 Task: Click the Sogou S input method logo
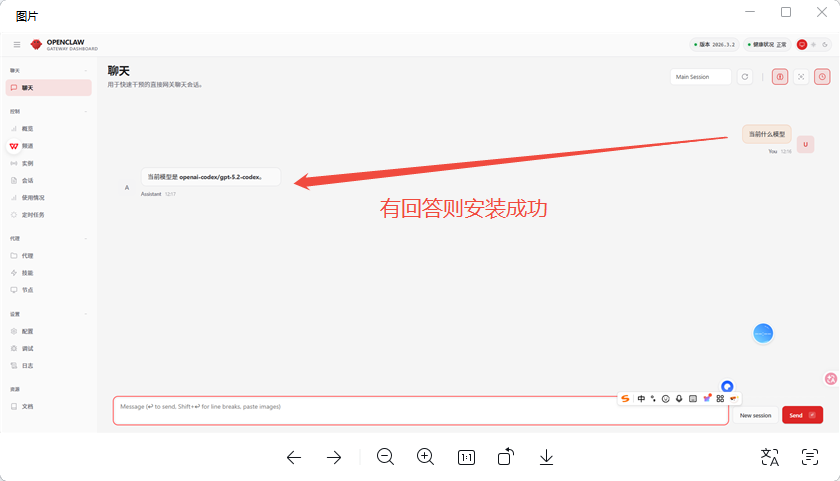[625, 399]
